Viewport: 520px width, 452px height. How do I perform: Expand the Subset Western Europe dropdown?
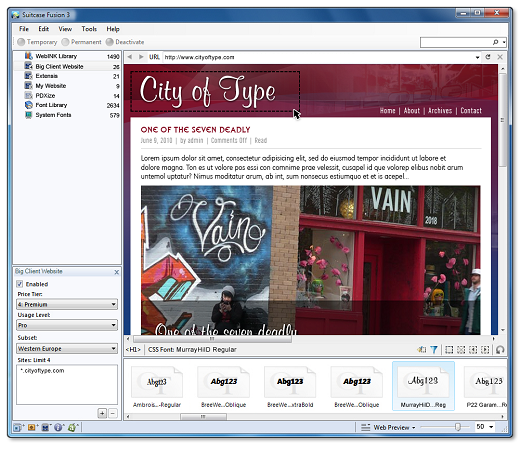click(67, 349)
